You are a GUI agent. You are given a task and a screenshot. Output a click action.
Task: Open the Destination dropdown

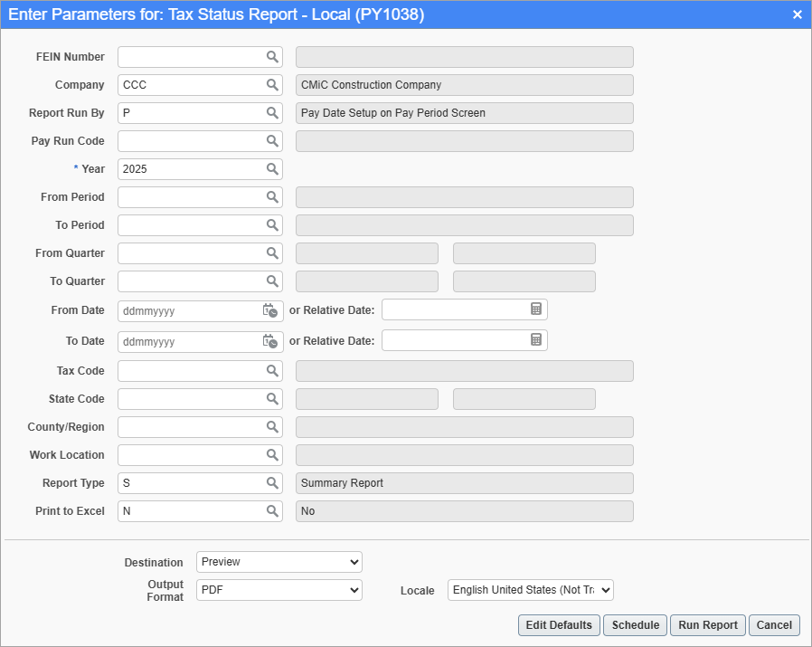tap(279, 561)
